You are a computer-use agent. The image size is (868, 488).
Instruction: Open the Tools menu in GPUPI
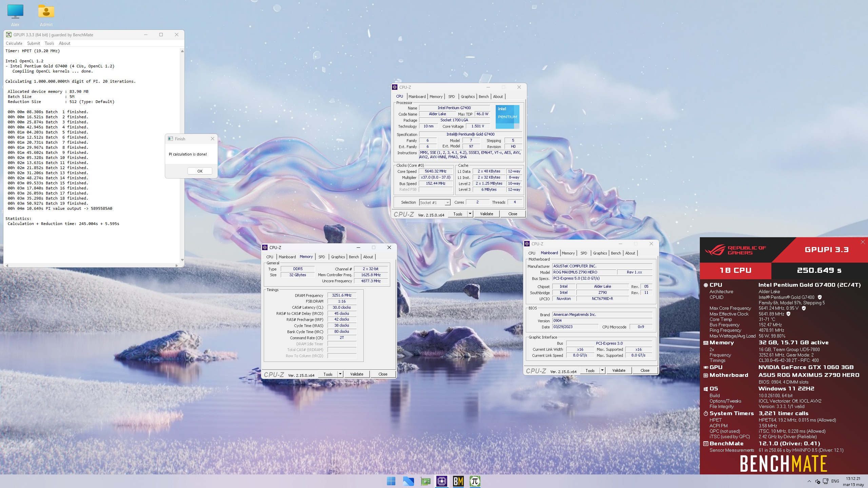49,43
